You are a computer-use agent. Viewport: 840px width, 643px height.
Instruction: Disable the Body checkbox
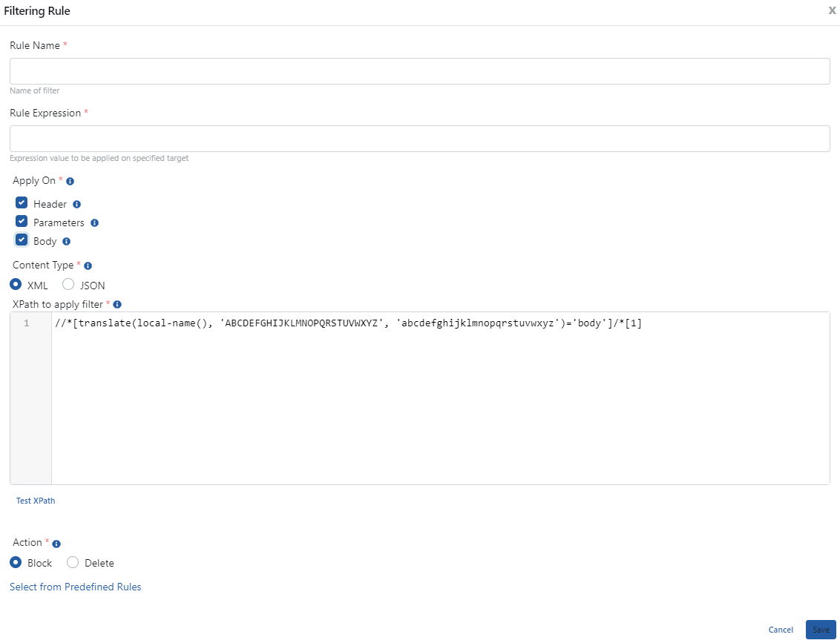(x=22, y=240)
